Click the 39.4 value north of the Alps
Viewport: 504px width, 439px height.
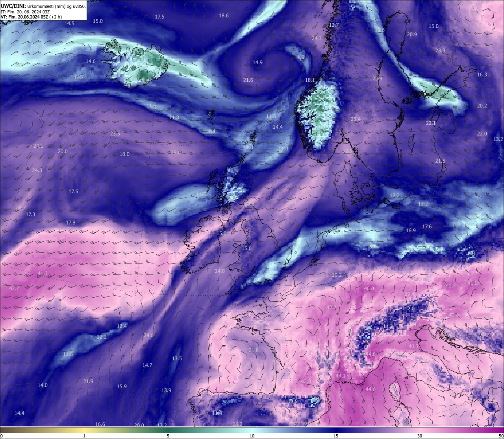coord(409,294)
